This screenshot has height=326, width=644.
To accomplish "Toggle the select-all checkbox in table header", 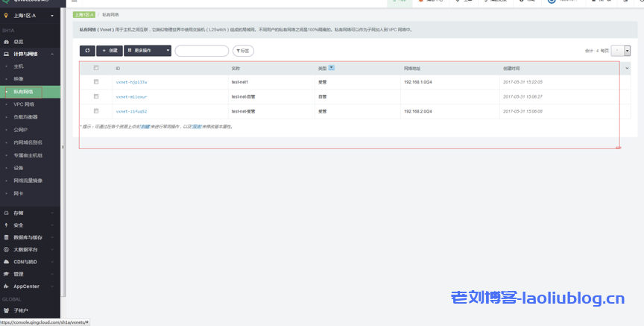I will coord(96,68).
